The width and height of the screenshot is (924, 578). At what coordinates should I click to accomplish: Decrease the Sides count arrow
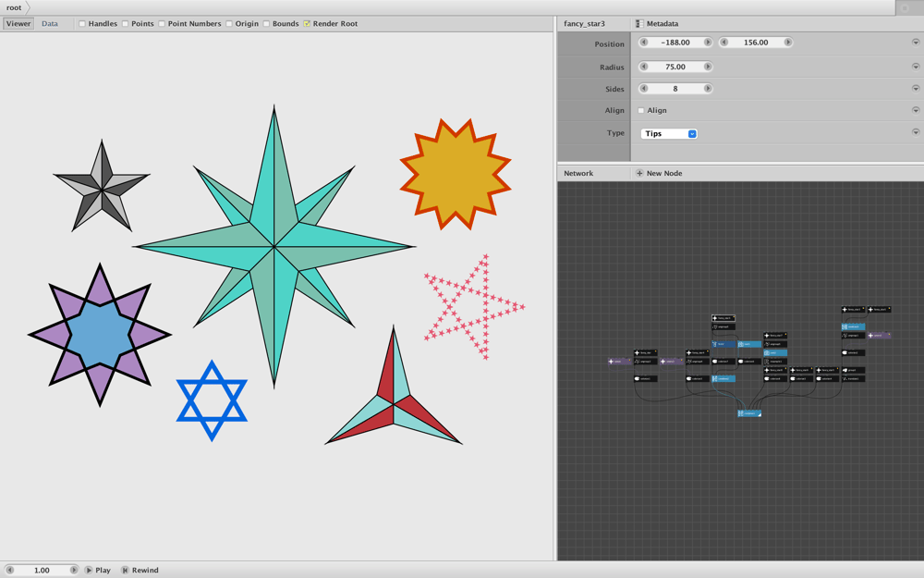[x=643, y=89]
